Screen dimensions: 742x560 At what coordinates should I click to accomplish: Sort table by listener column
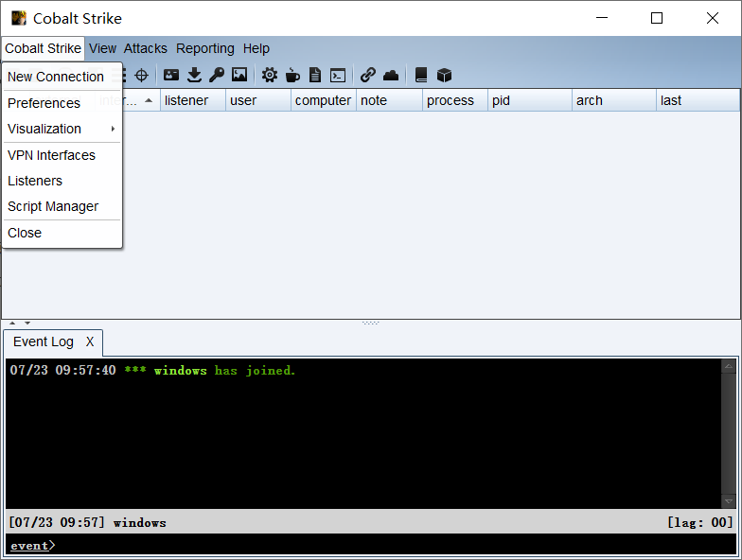(x=193, y=100)
